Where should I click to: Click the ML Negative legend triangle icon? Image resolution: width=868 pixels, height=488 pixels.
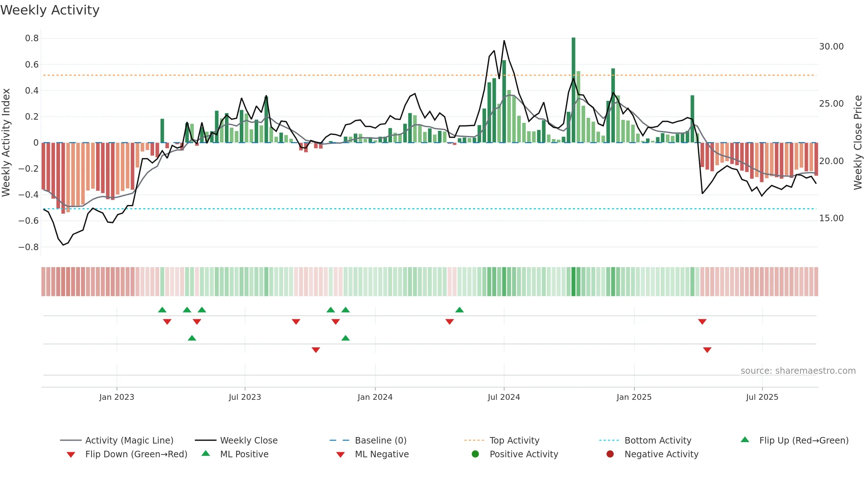340,455
